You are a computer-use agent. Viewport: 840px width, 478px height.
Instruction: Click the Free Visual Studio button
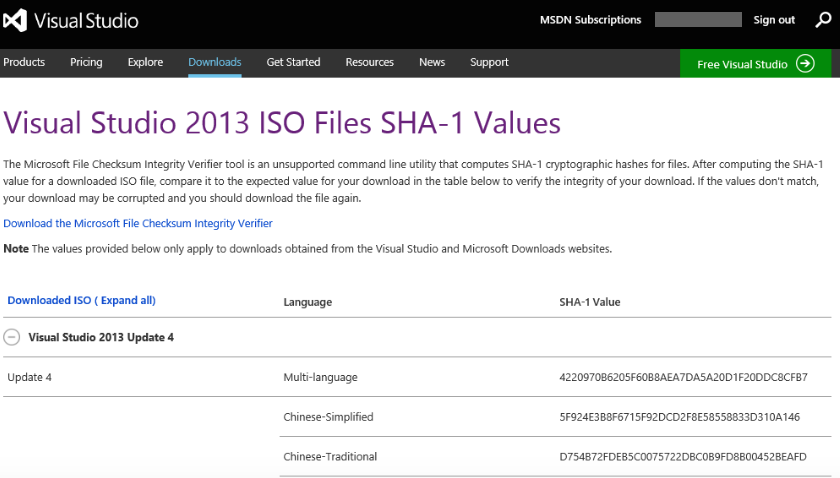pyautogui.click(x=743, y=64)
